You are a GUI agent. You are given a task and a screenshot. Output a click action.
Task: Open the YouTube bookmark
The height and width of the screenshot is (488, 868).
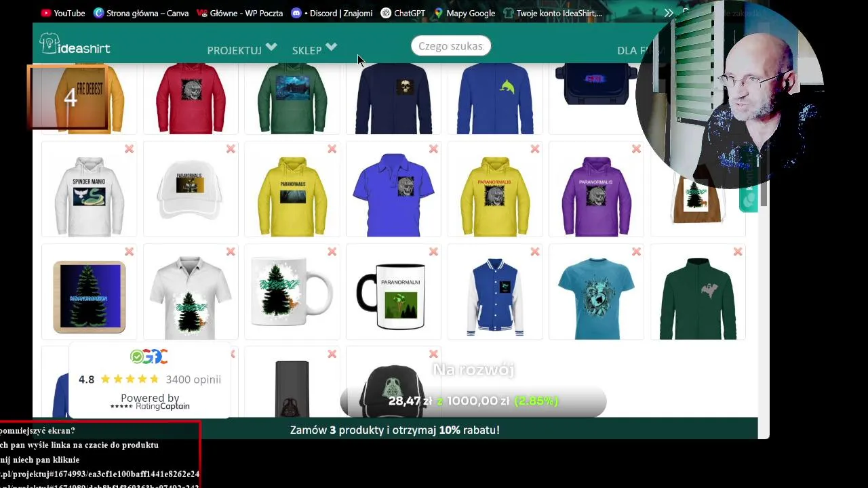(63, 13)
